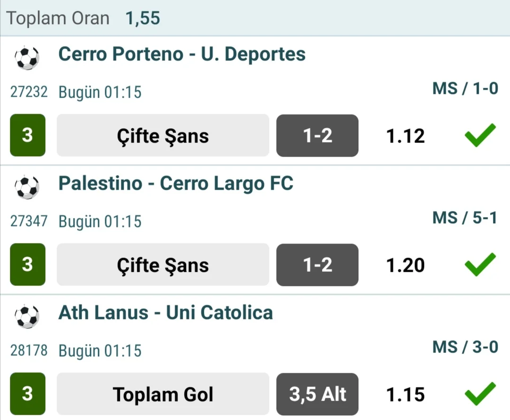Select Çifte Şans button under Cerro Porteno
Viewport: 510px width, 420px height.
[x=163, y=135]
